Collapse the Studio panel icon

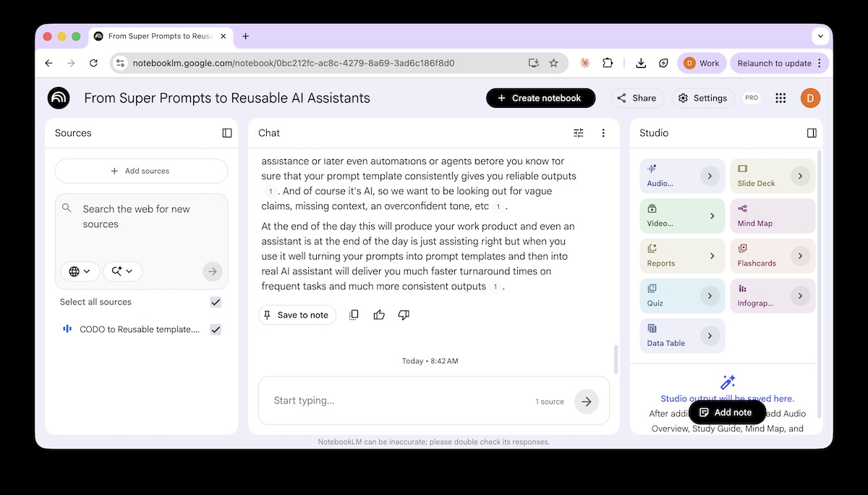[x=812, y=133]
